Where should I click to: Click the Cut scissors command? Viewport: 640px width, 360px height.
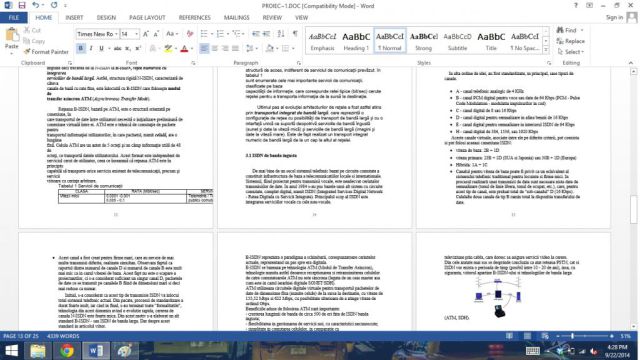[32, 30]
